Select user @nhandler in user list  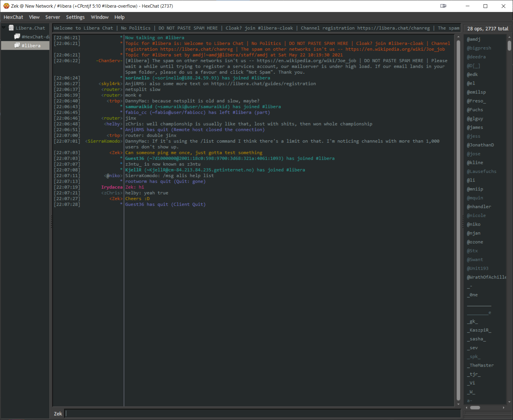484,207
